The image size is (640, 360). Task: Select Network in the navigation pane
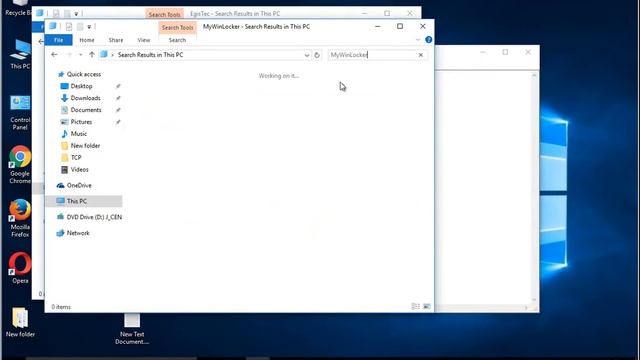[78, 233]
